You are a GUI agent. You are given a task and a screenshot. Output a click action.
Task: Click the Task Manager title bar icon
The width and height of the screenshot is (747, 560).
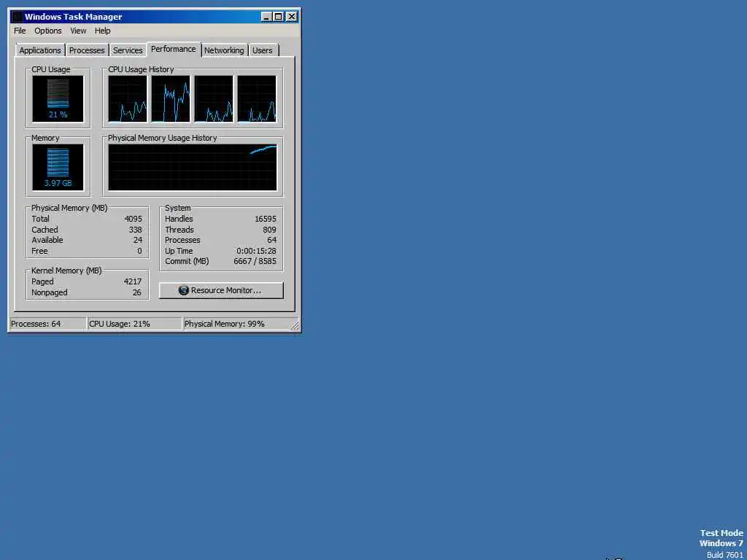coord(18,17)
